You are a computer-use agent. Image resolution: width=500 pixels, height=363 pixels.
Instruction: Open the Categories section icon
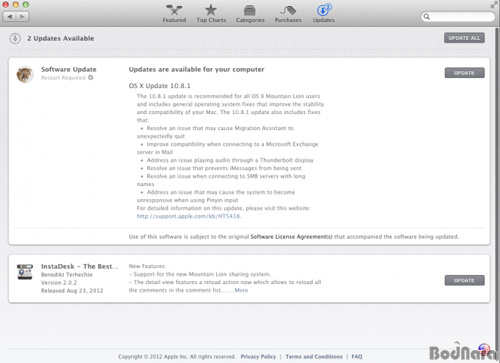tap(250, 11)
